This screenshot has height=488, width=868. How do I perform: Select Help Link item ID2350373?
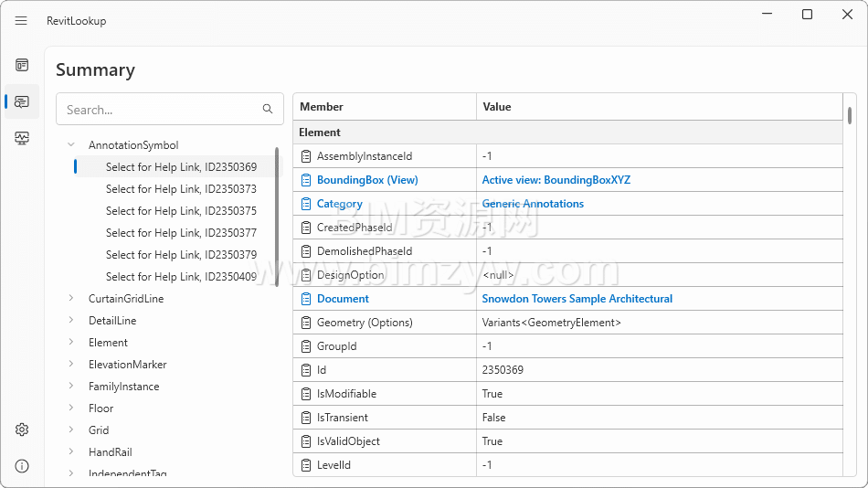[180, 189]
